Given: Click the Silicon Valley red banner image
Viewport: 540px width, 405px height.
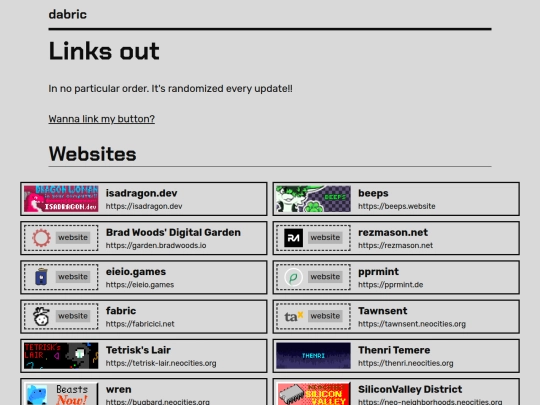Looking at the screenshot, I should (x=313, y=393).
